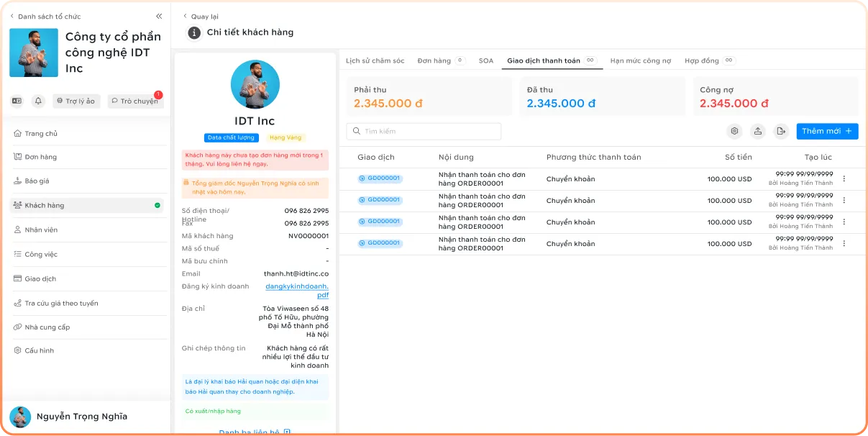Screen dimensions: 868x436
Task: Open Cấu hình settings in the sidebar
Action: (x=88, y=351)
